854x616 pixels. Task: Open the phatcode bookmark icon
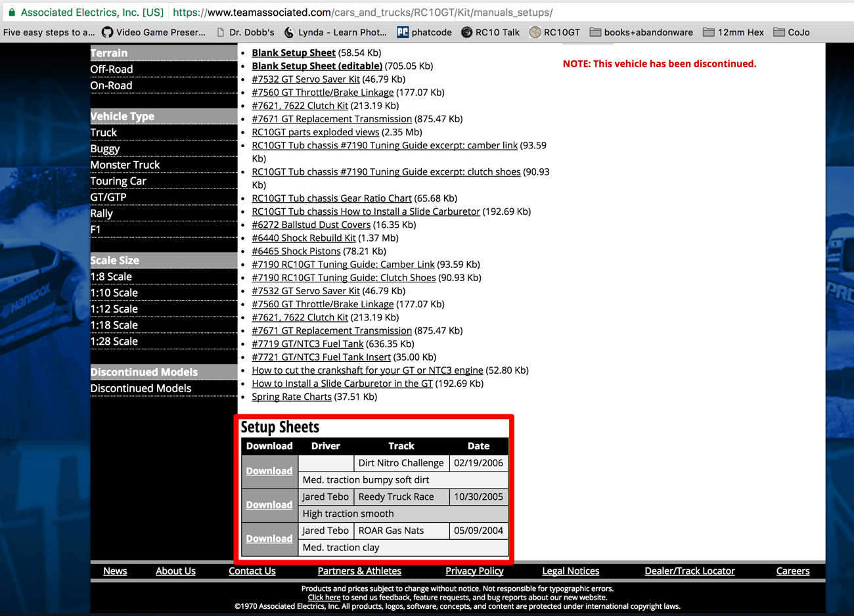click(403, 32)
